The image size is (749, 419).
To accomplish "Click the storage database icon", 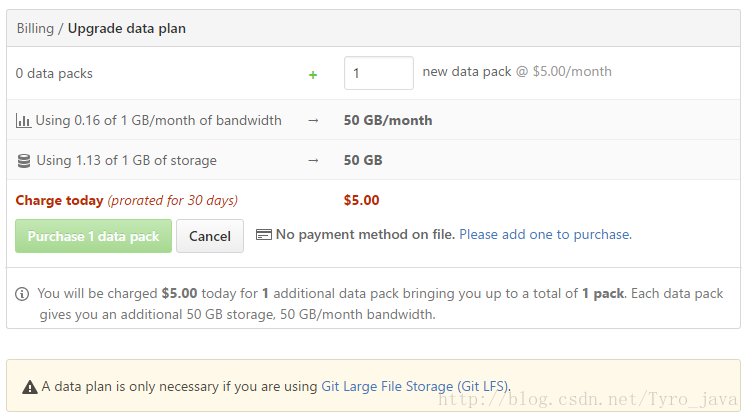I will pyautogui.click(x=24, y=161).
